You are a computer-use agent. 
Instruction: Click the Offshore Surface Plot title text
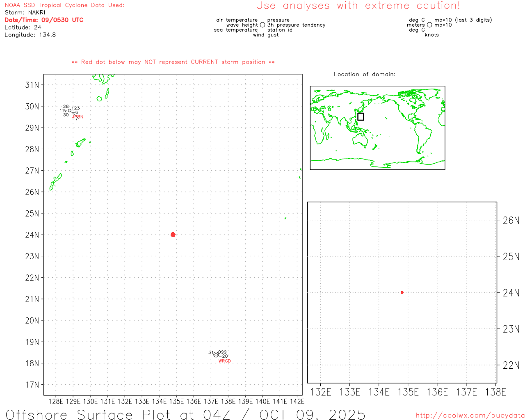[185, 414]
